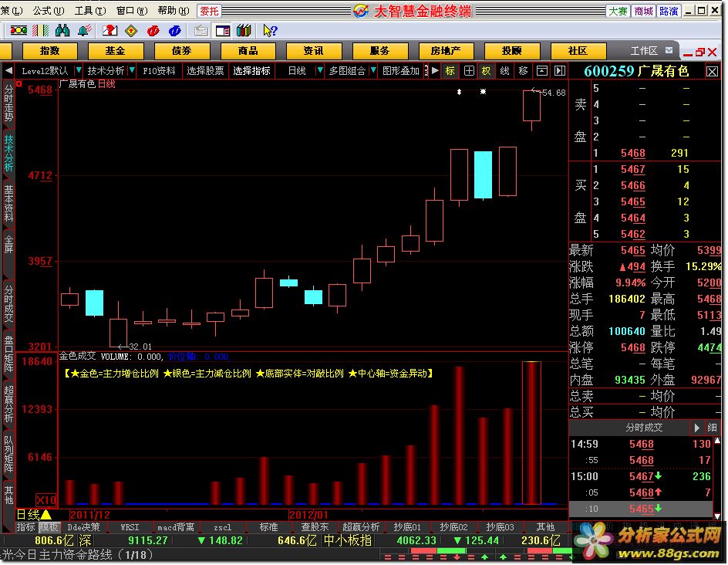Switch to the Dde决策 indicator tab
The image size is (728, 565).
(83, 527)
